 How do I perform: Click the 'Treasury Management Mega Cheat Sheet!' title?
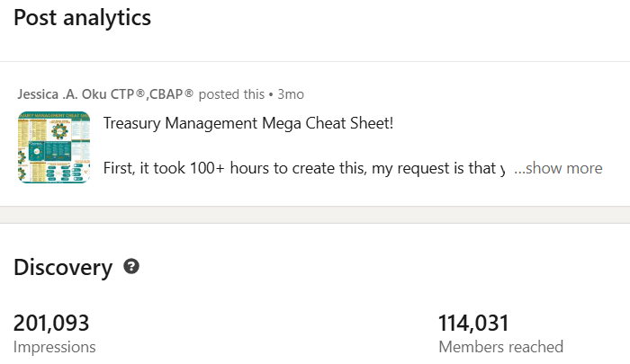(248, 122)
